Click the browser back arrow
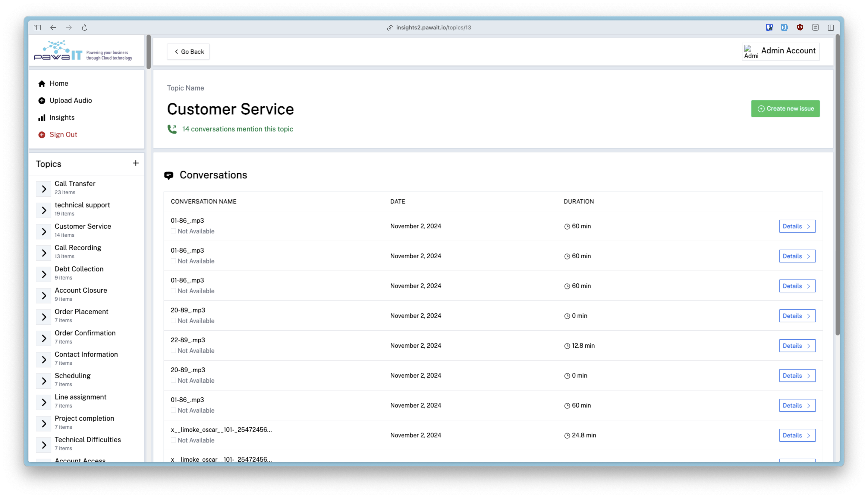868x498 pixels. click(53, 28)
